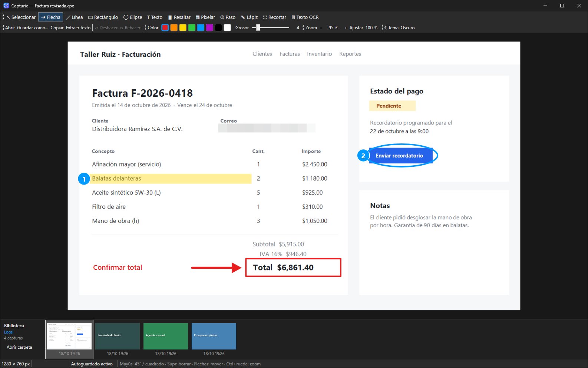Viewport: 588px width, 368px height.
Task: Select the Resaltar highlighter tool
Action: click(179, 17)
